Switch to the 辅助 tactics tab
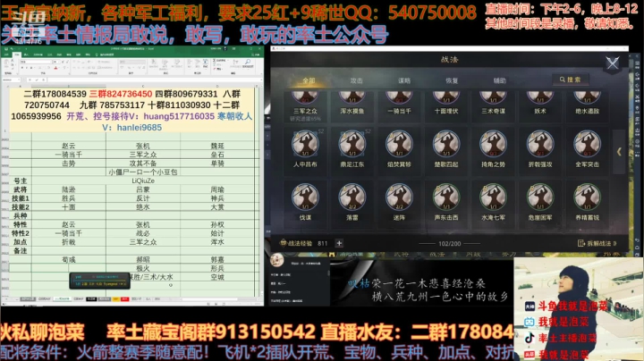644x361 pixels. coord(499,80)
